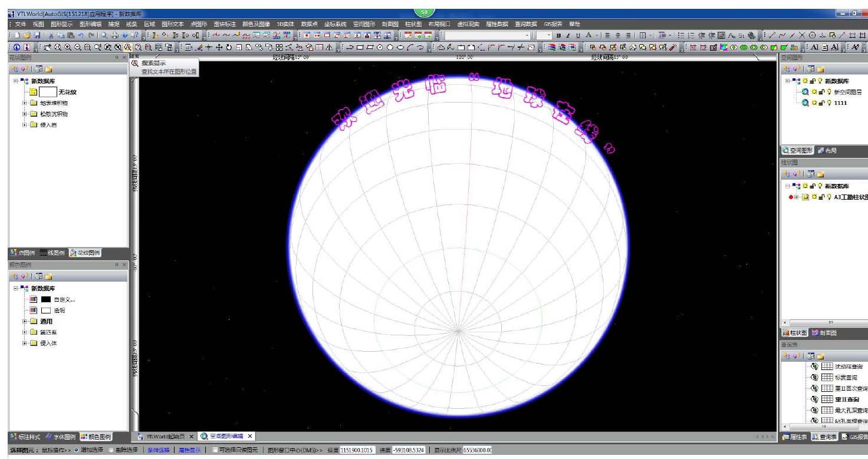Open the 图形编辑 menu

90,24
